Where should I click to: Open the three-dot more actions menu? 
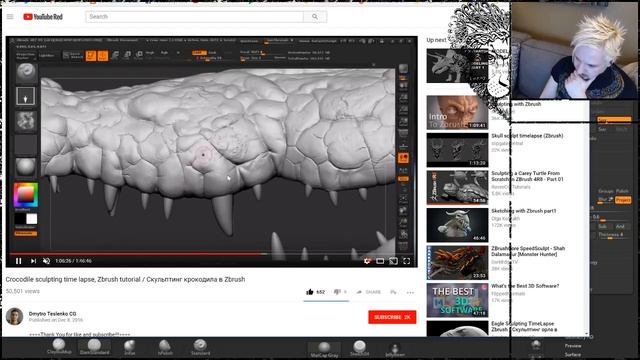click(x=410, y=292)
